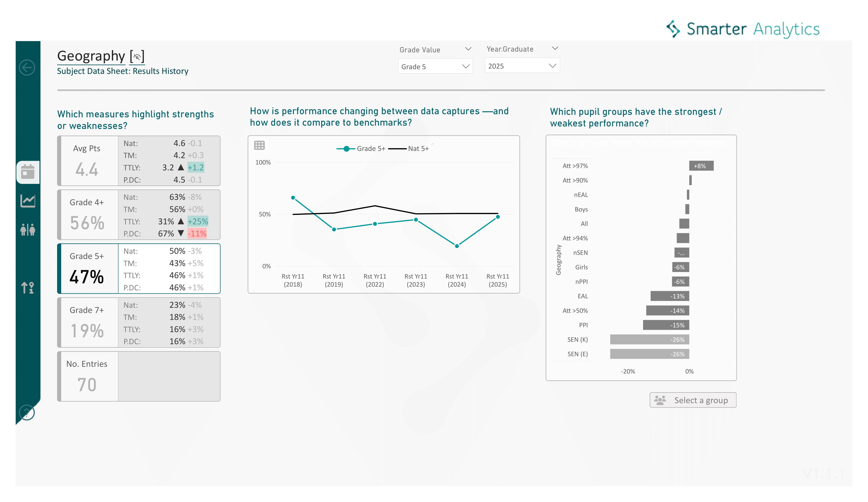
Task: Expand the Grade Value header chevron
Action: [468, 49]
